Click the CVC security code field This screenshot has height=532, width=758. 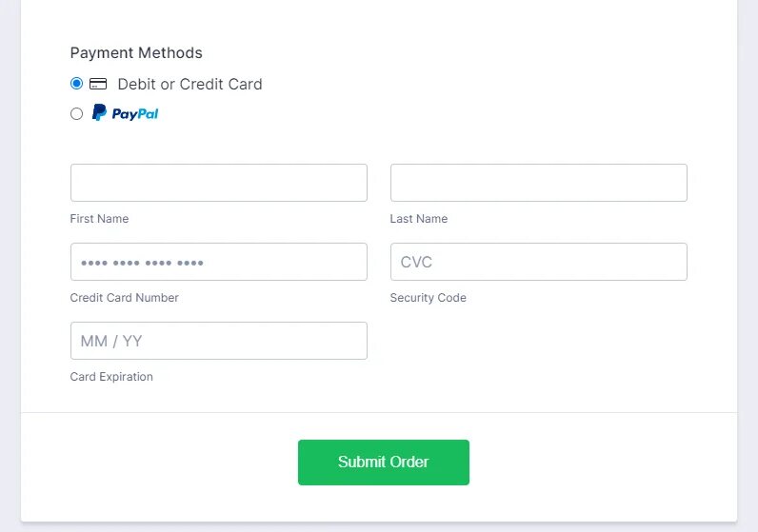(x=538, y=262)
